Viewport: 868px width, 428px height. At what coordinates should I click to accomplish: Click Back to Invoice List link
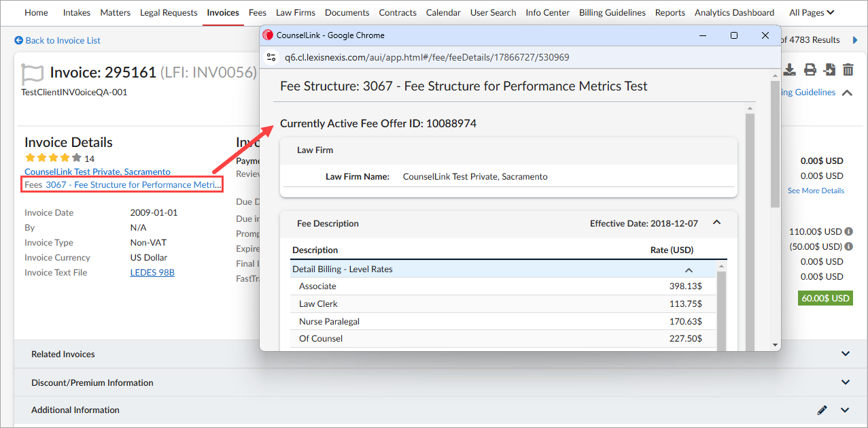[x=63, y=41]
